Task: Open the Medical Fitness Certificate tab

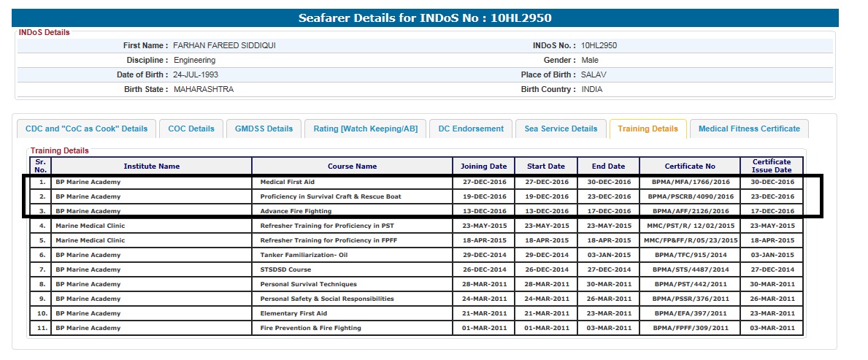Action: tap(749, 129)
